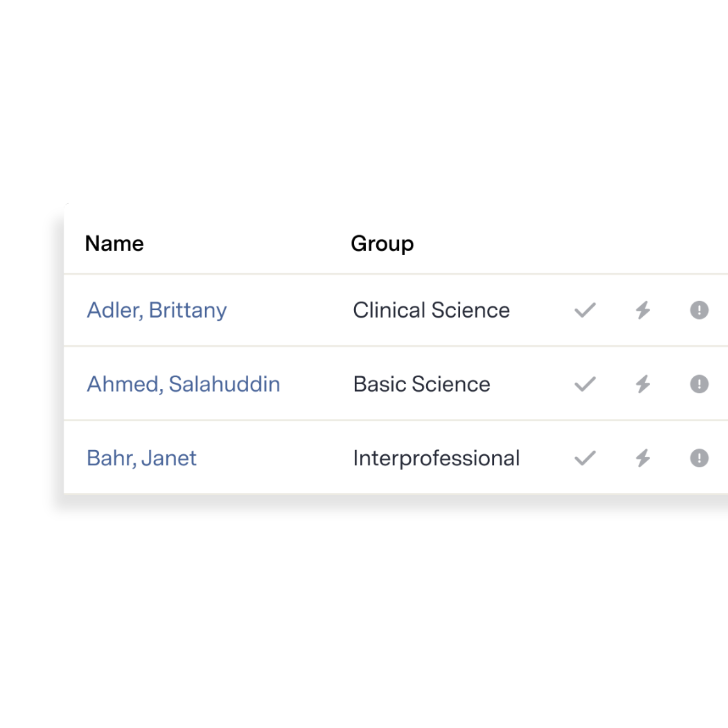This screenshot has width=728, height=728.
Task: Open the exclamation alert for Ahmed, Salahuddin
Action: click(699, 384)
